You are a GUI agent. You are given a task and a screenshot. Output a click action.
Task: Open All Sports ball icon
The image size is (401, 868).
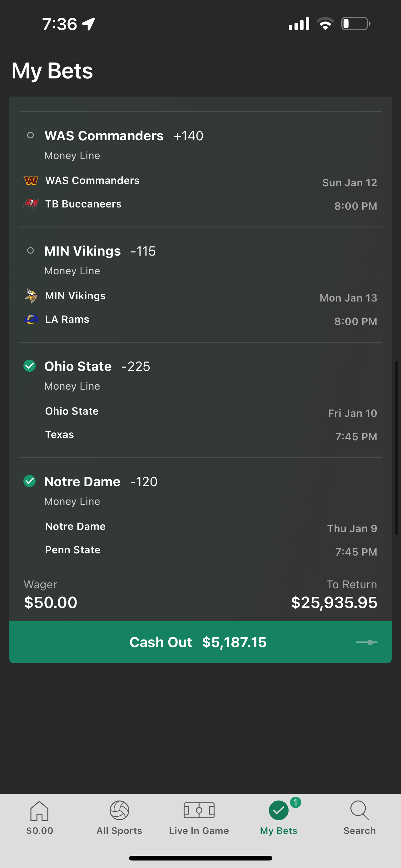coord(119,811)
